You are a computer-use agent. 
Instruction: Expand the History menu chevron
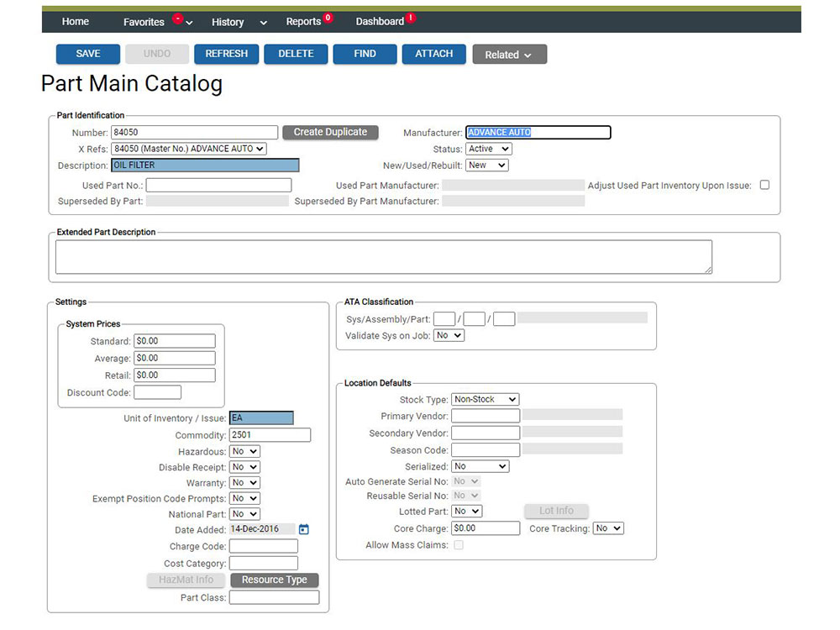264,23
